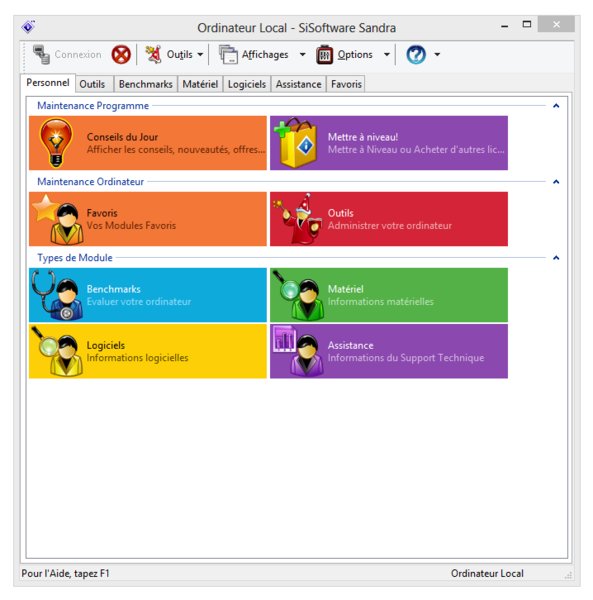Image resolution: width=593 pixels, height=600 pixels.
Task: Open the Matériel green magnifier tile
Action: click(389, 295)
